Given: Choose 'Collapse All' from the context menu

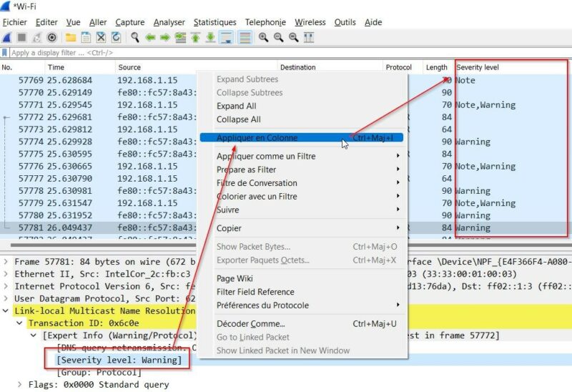Looking at the screenshot, I should coord(238,119).
